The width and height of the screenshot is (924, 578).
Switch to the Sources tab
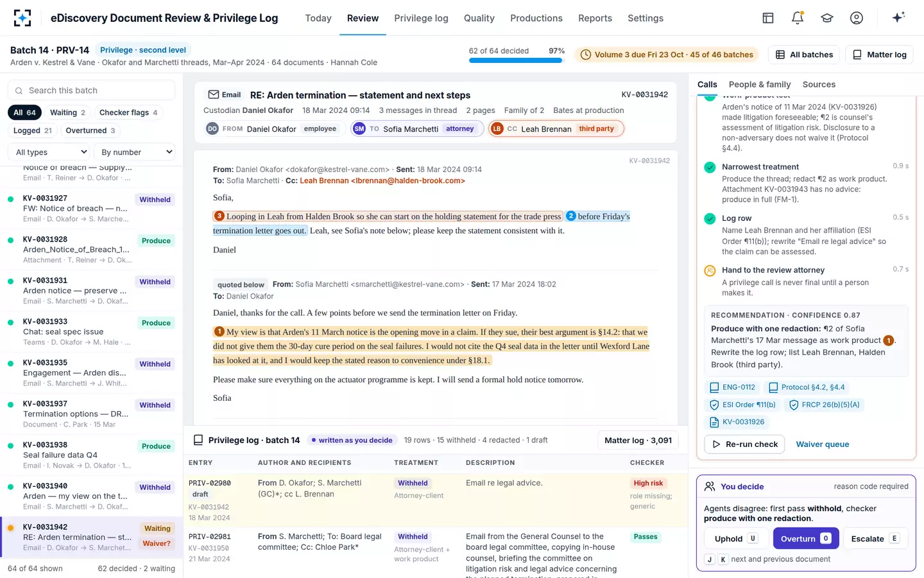click(x=819, y=84)
